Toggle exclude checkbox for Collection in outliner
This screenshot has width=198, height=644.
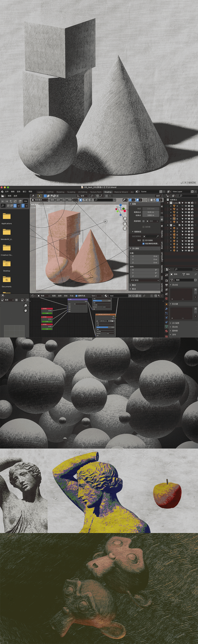[179, 203]
